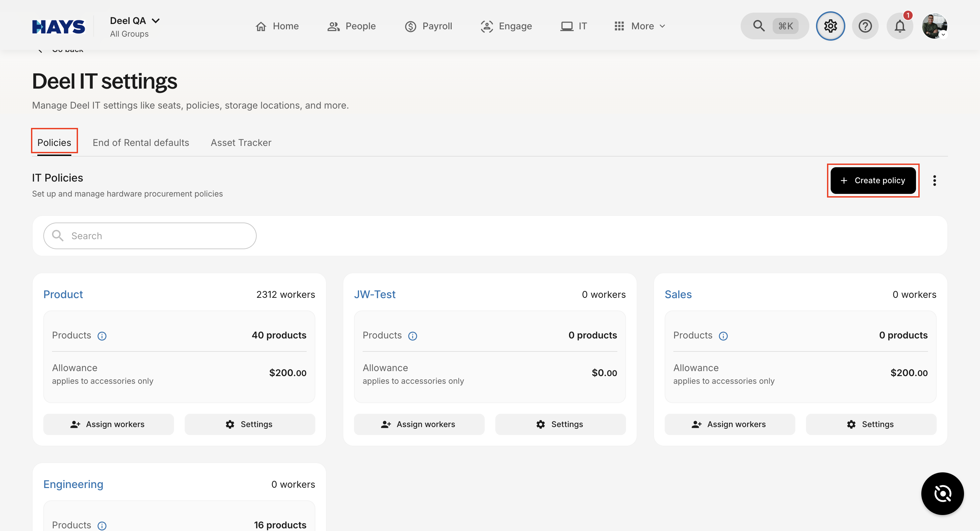The height and width of the screenshot is (531, 980).
Task: Click the info icon next to Product's Products
Action: tap(102, 336)
